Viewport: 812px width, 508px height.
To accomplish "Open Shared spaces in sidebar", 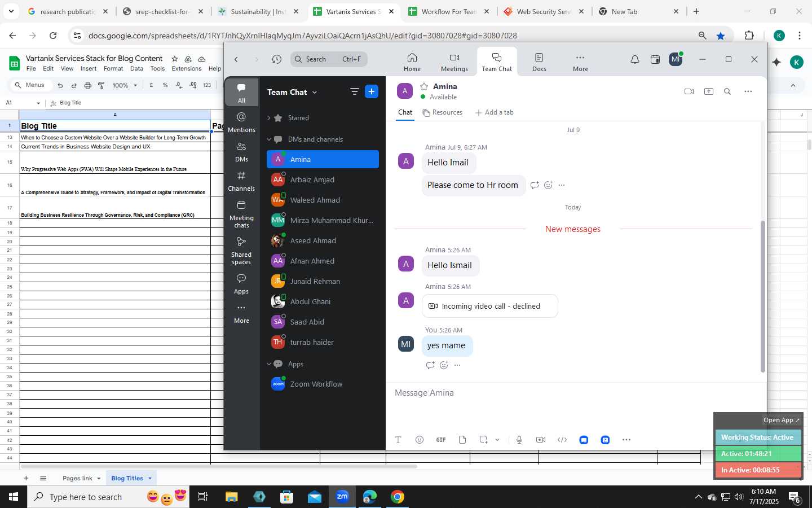I will [x=241, y=251].
